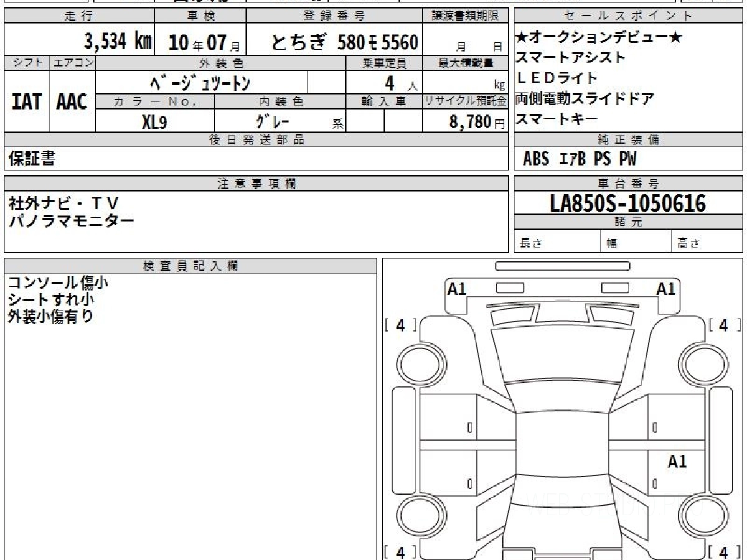
Task: Select registration number とちぎ 580 も 5560
Action: pos(344,42)
